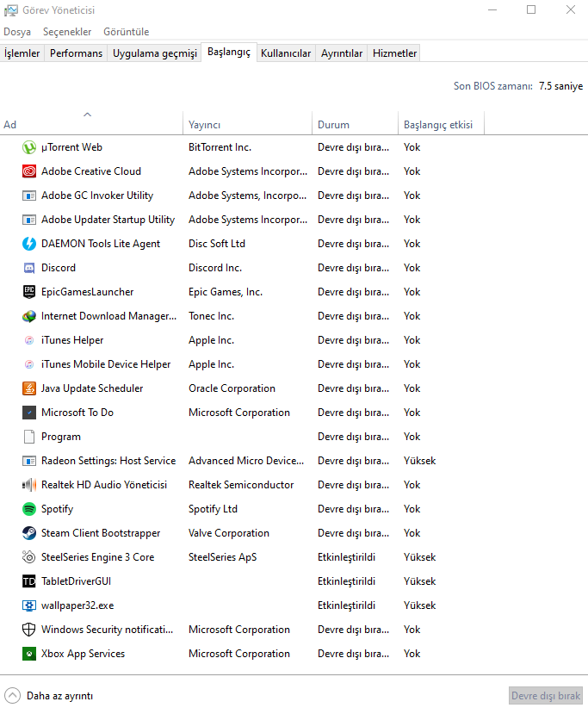Click the Windows Security shield icon
The width and height of the screenshot is (588, 714).
point(29,630)
